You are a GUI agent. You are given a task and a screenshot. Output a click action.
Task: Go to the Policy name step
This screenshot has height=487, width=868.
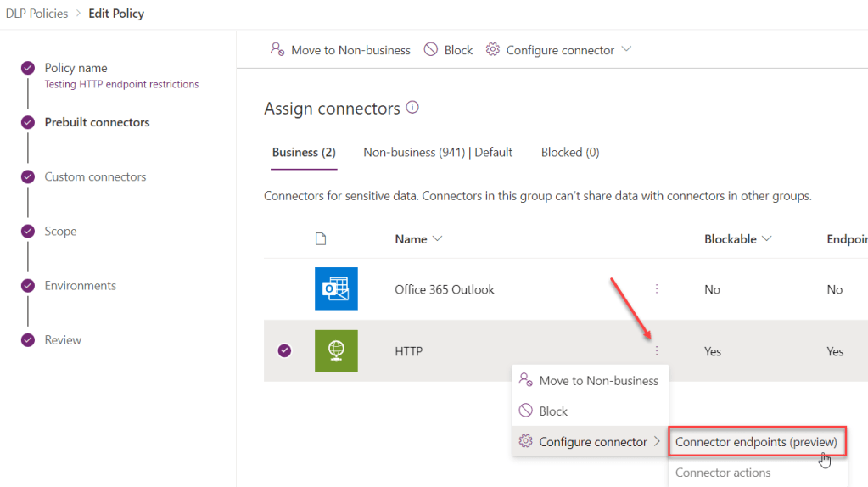(76, 68)
